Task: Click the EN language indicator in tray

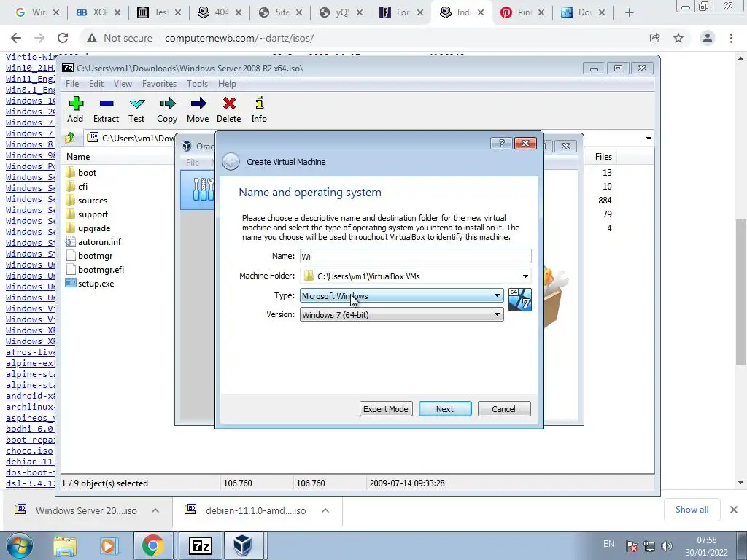Action: [x=608, y=544]
